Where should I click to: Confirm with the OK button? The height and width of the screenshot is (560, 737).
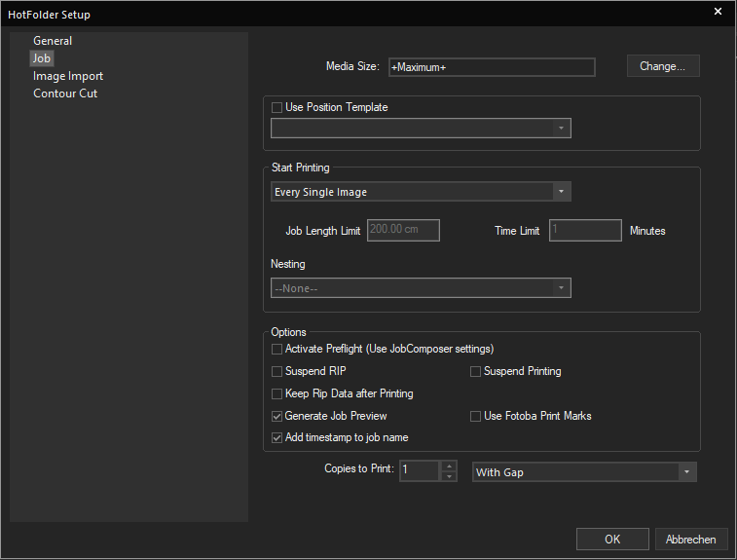tap(612, 540)
